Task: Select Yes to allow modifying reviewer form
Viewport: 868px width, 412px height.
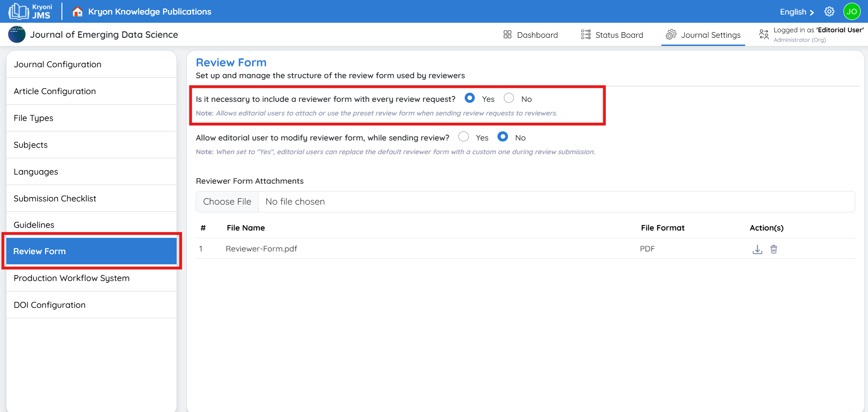Action: [x=463, y=137]
